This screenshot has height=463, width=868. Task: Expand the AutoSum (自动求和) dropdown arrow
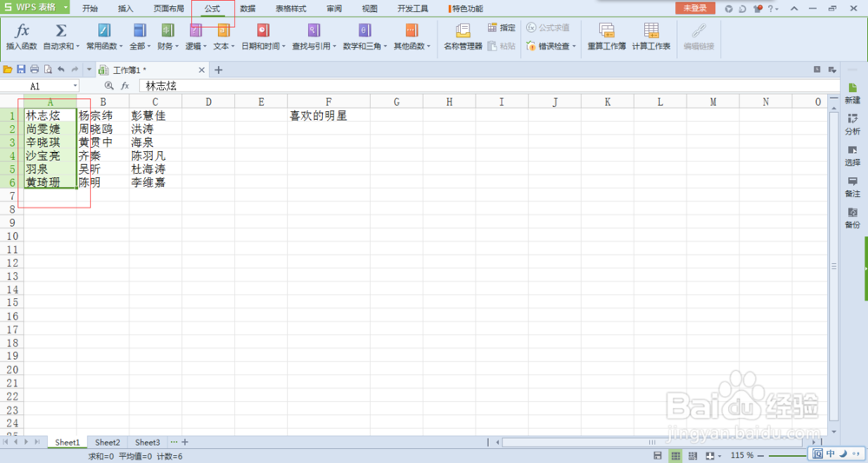tap(78, 47)
